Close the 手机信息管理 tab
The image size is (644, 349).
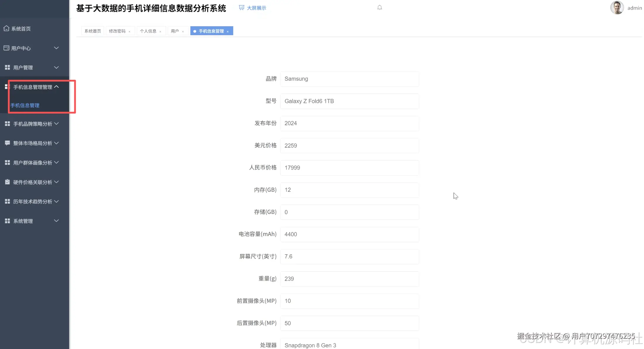[228, 31]
